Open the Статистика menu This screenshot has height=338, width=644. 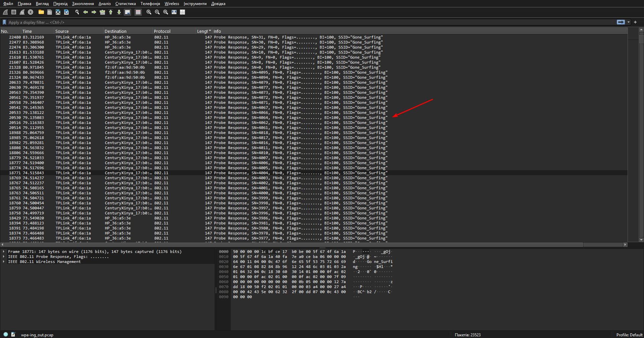click(x=125, y=4)
